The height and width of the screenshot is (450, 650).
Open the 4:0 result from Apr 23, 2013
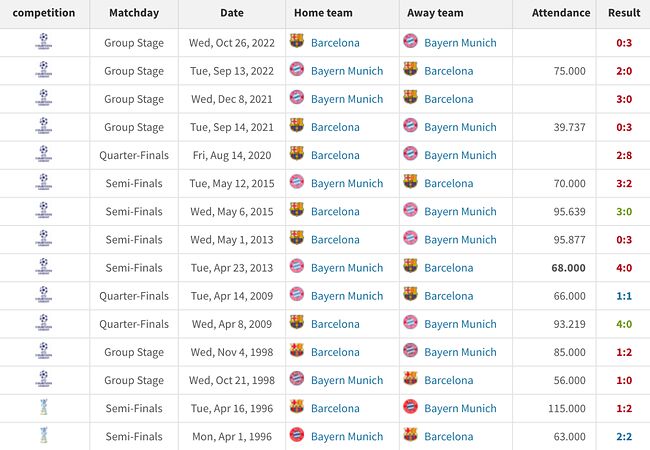click(624, 268)
